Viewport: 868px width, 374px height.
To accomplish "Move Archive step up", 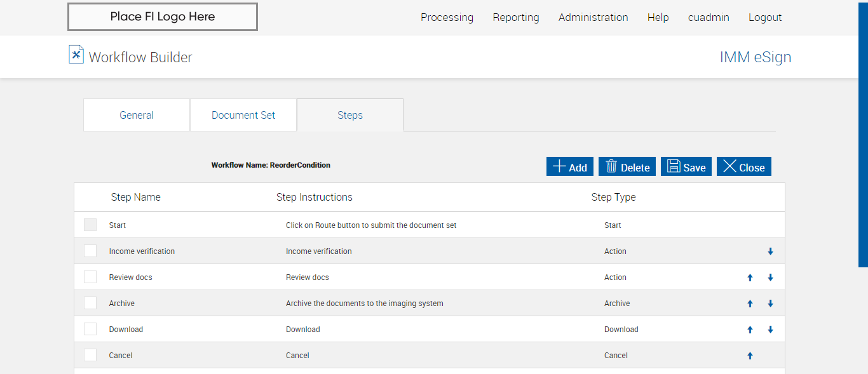I will point(750,304).
